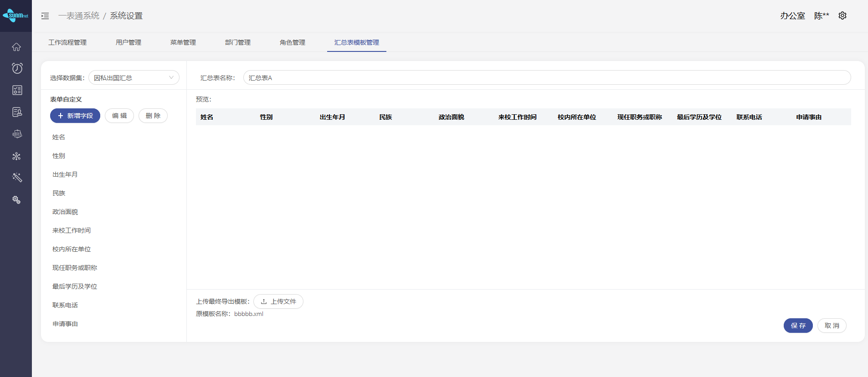
Task: Open system settings double-gear sidebar icon
Action: pyautogui.click(x=16, y=200)
